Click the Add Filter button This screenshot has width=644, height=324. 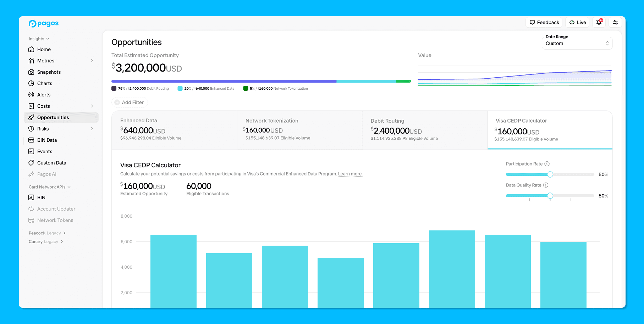click(130, 102)
